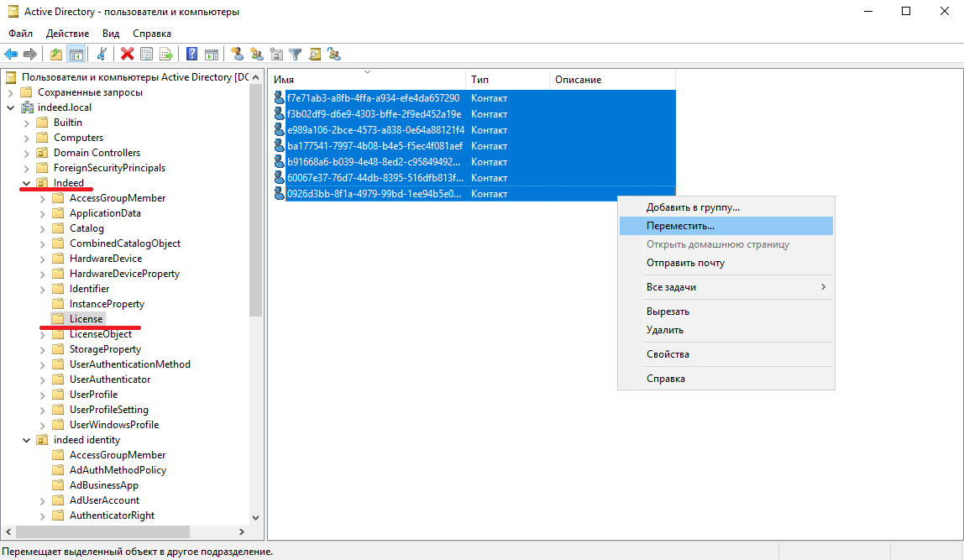Select the Computers container in tree
The width and height of the screenshot is (964, 560).
(x=78, y=138)
